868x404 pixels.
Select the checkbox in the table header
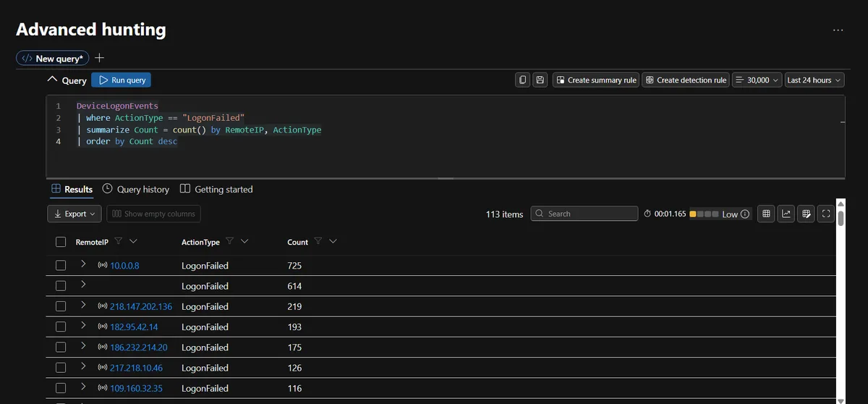click(61, 242)
